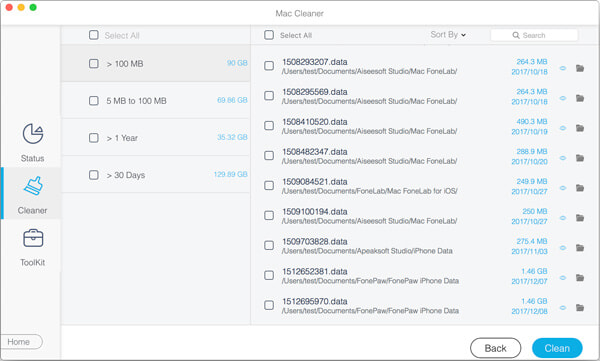Screen dimensions: 600x361
Task: Preview 1512652381.data with its eye icon
Action: (563, 278)
